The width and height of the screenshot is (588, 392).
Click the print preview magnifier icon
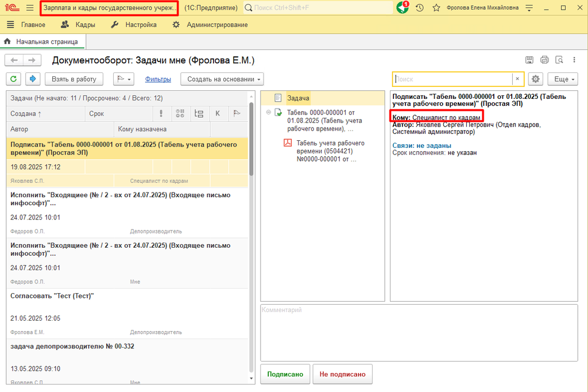tap(559, 60)
